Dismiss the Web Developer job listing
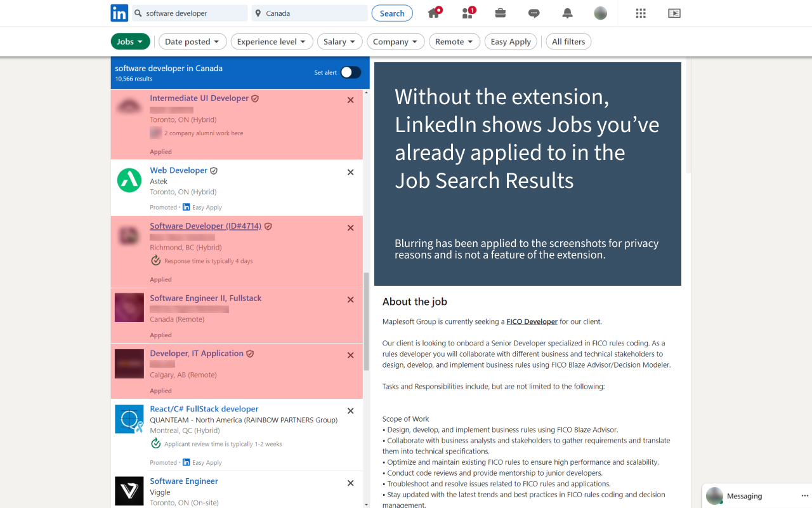812x508 pixels. pyautogui.click(x=351, y=172)
